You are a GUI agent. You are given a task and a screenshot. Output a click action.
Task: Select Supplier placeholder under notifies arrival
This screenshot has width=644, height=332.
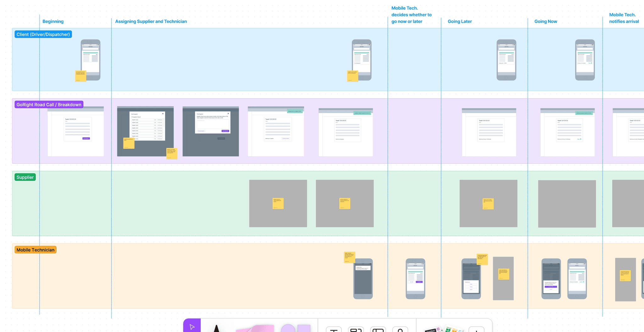(628, 204)
